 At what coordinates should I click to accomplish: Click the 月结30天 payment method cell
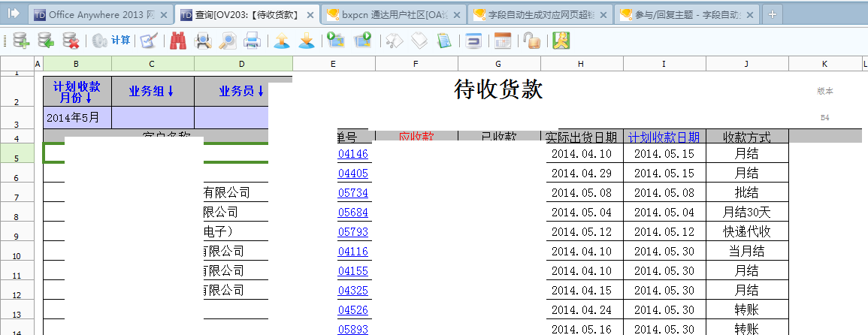point(747,212)
